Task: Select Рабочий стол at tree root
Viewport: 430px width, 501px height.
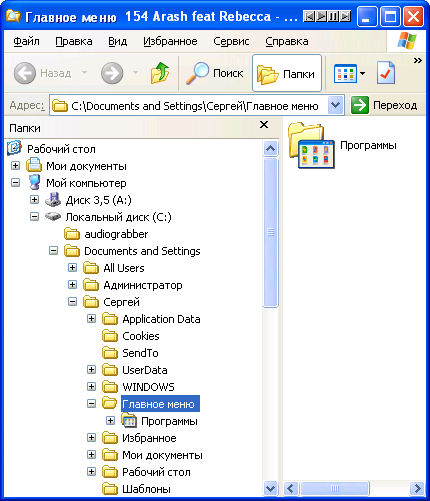Action: click(x=61, y=149)
